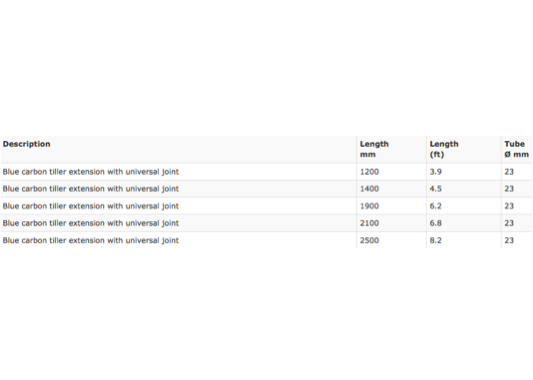Click the 2100 length value
Viewport: 533px width, 380px height.
pyautogui.click(x=369, y=223)
